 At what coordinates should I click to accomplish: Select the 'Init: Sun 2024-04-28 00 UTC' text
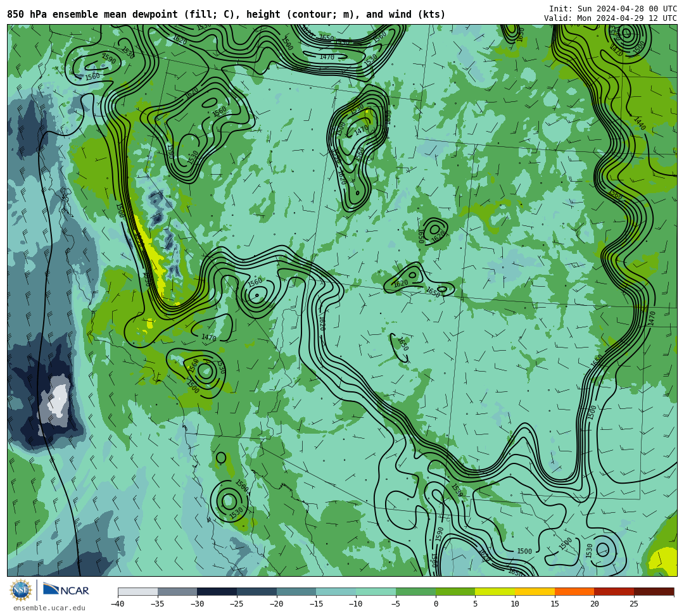[613, 9]
